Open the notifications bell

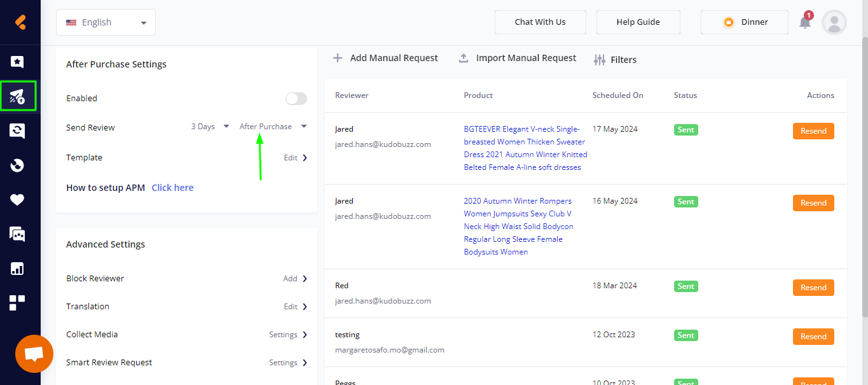805,22
